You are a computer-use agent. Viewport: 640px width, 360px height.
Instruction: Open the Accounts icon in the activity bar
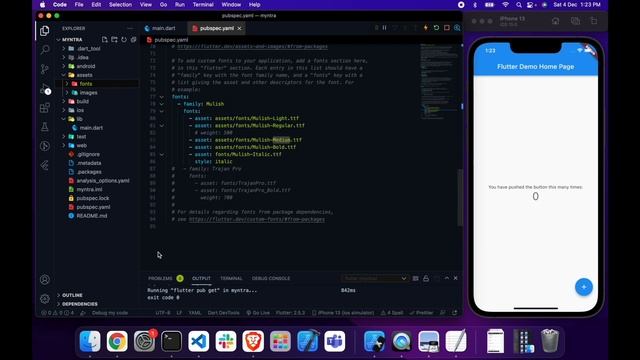pyautogui.click(x=44, y=280)
